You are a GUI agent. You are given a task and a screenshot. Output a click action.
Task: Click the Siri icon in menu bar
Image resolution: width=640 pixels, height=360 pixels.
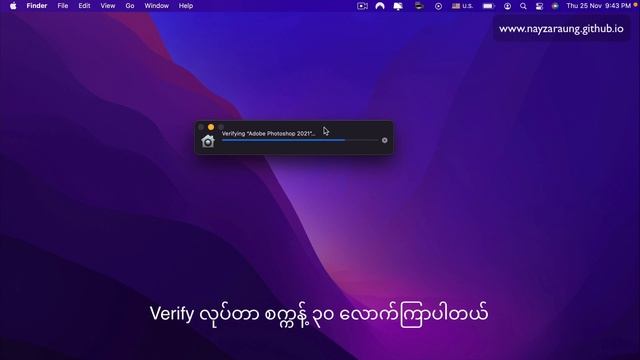click(555, 6)
